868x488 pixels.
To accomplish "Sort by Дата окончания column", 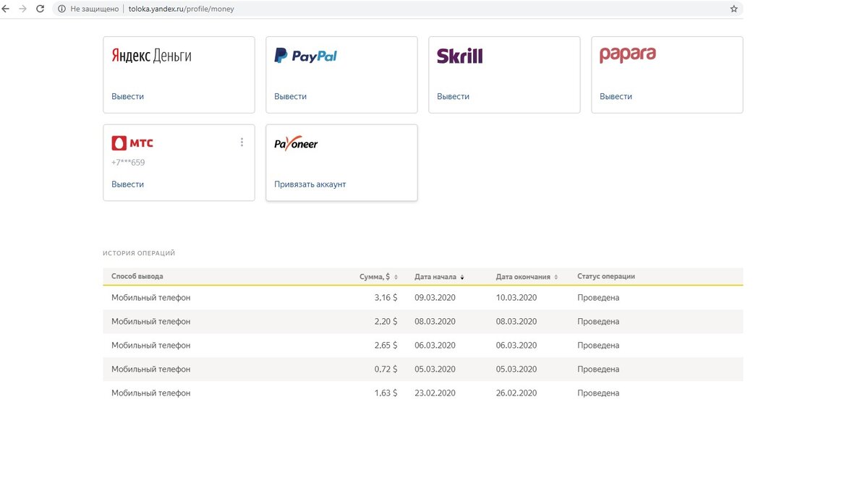I will click(x=527, y=277).
